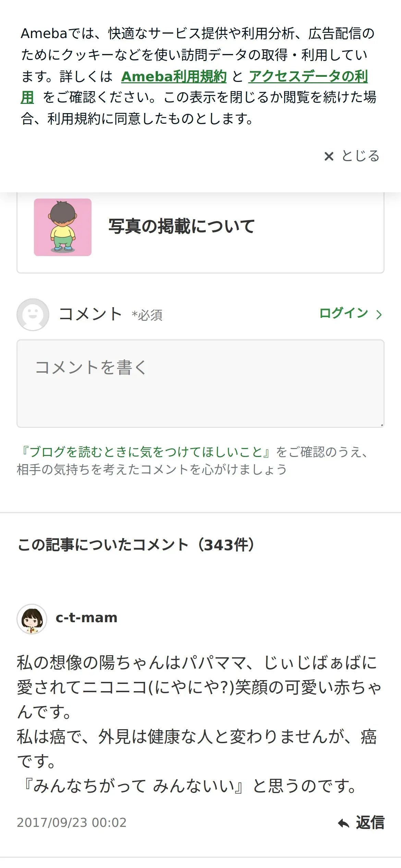This screenshot has height=868, width=401.
Task: Click c-t-mam's comment body text
Action: pos(199,725)
